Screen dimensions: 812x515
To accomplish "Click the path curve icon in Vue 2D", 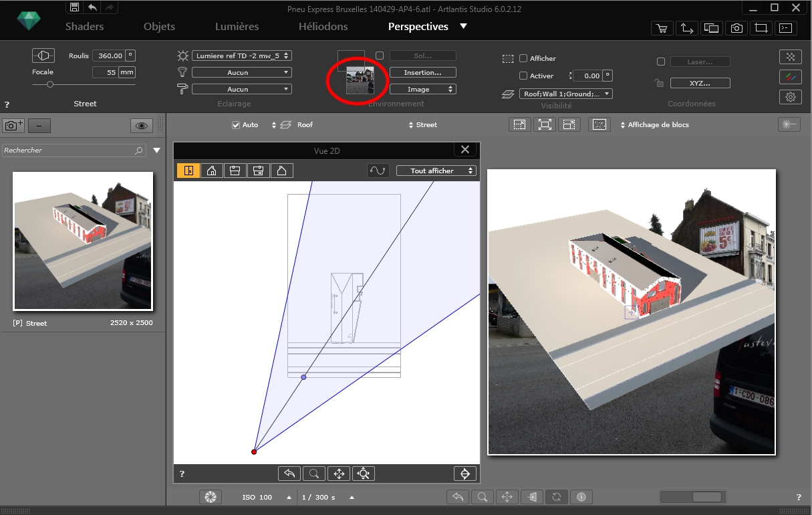I will click(378, 171).
